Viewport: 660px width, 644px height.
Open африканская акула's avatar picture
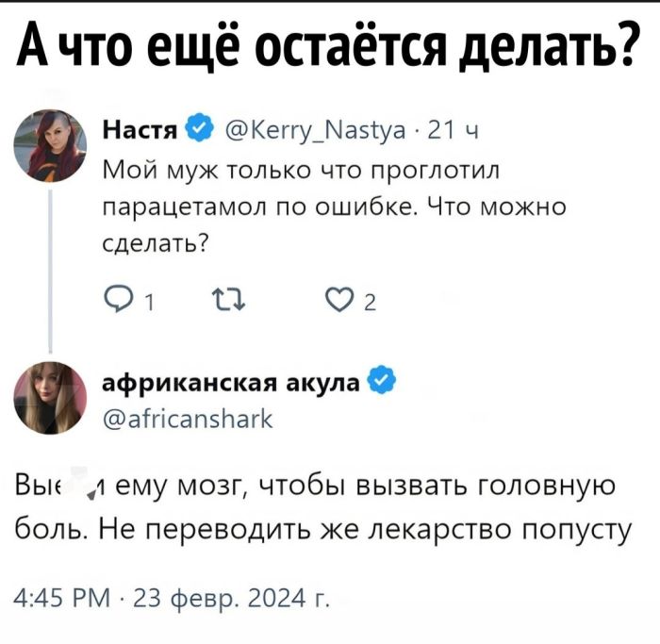click(50, 397)
